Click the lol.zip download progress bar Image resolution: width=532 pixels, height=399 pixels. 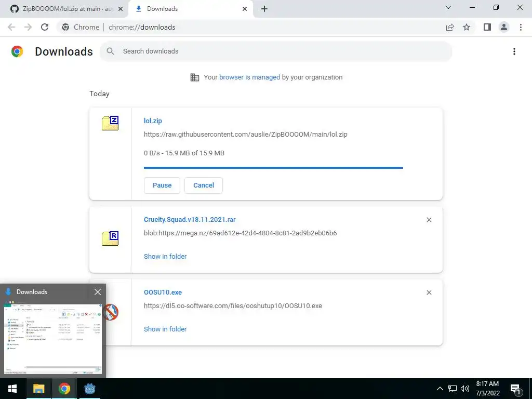pos(273,168)
